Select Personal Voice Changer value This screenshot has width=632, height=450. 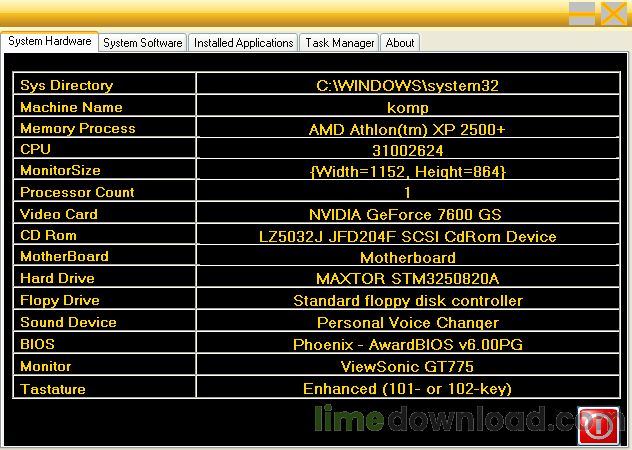(407, 321)
